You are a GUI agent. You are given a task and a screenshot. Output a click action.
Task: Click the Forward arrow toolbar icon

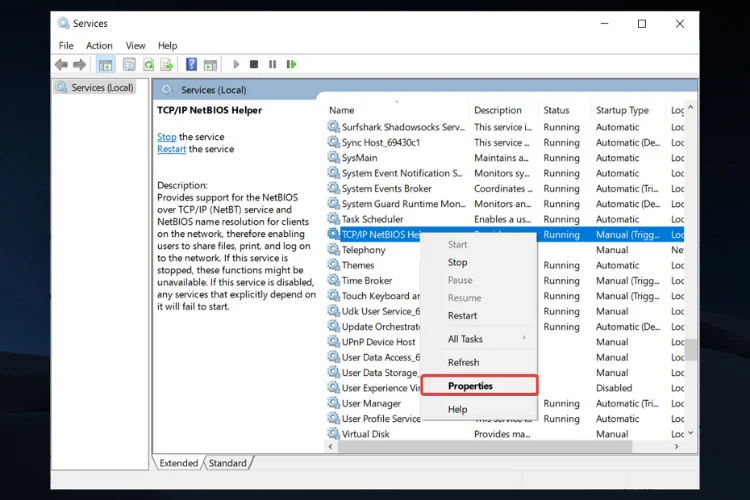[x=79, y=64]
